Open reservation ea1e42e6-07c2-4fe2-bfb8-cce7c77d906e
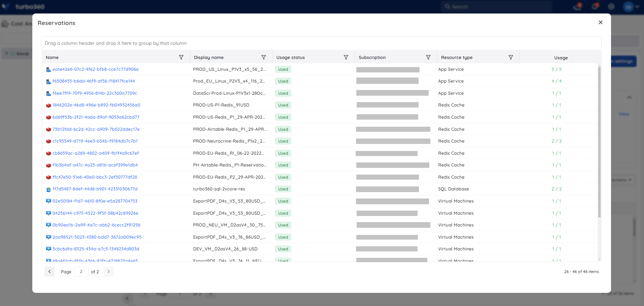644x306 pixels. [96, 69]
